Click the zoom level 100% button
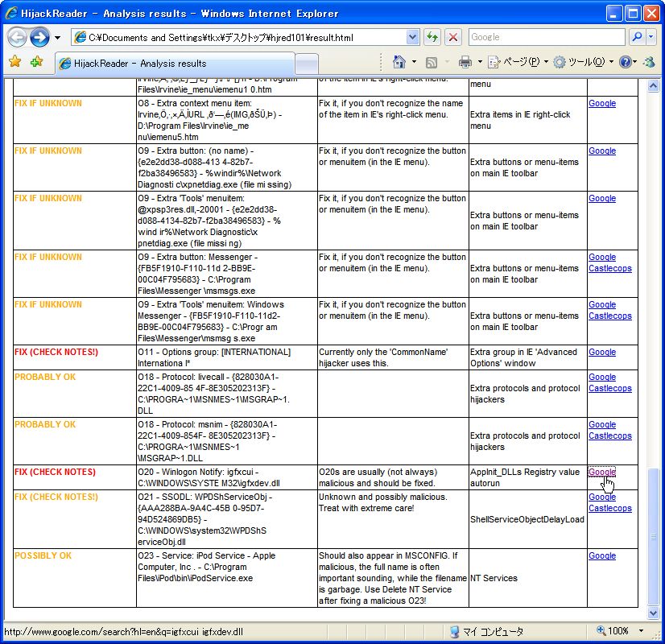The width and height of the screenshot is (665, 644). click(613, 631)
